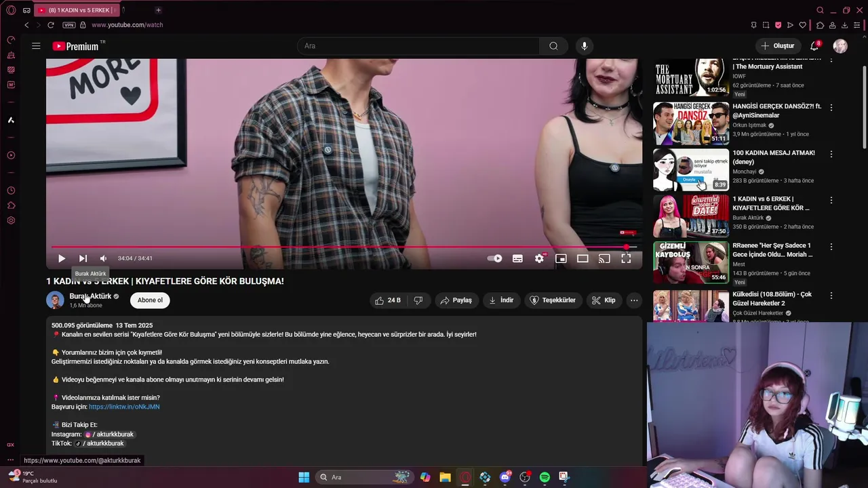Open YouTube guide hamburger menu
Image resolution: width=868 pixels, height=488 pixels.
click(36, 46)
